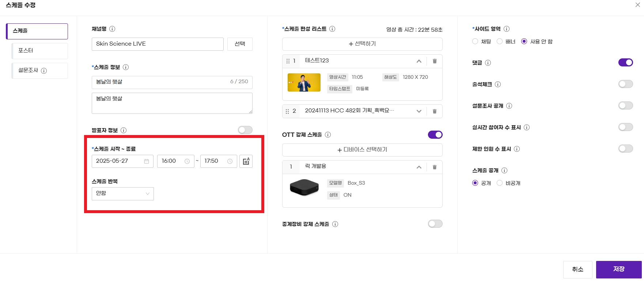Choose 비공개 radio option
This screenshot has height=281, width=644.
pos(500,183)
